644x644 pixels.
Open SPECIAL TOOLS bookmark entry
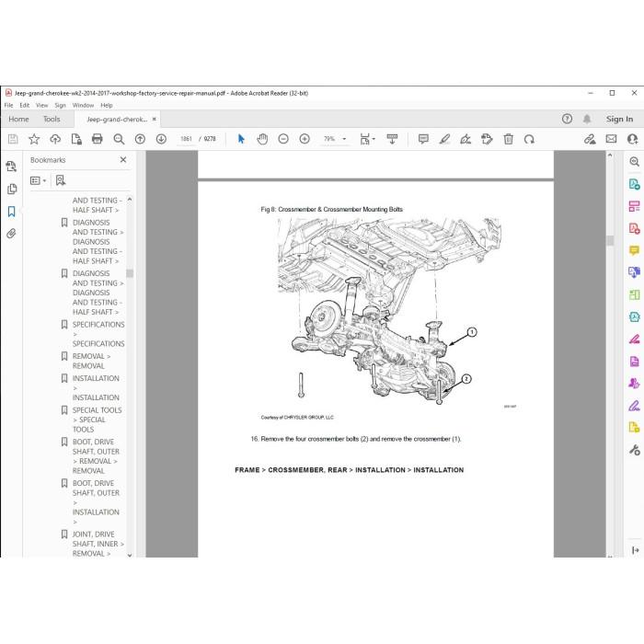tap(97, 420)
